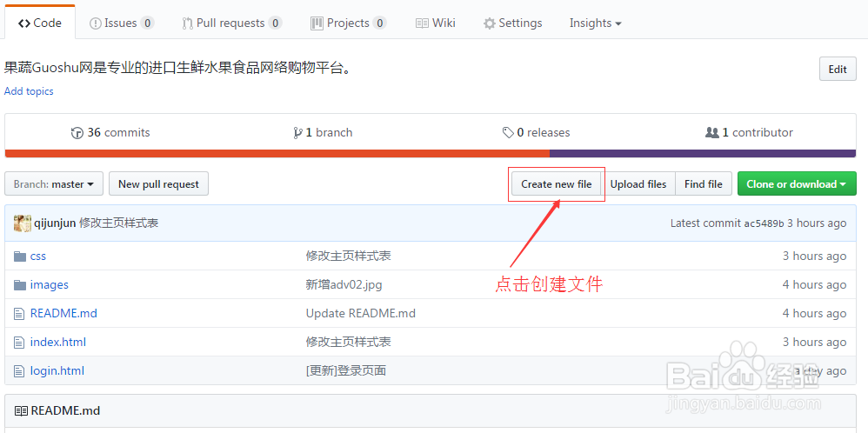Open the Wiki tab
The image size is (868, 433).
click(436, 23)
